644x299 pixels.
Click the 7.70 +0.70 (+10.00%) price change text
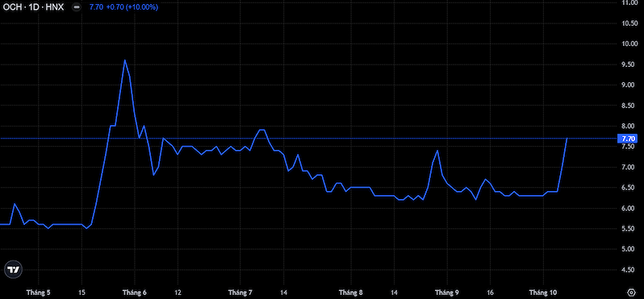(x=123, y=7)
